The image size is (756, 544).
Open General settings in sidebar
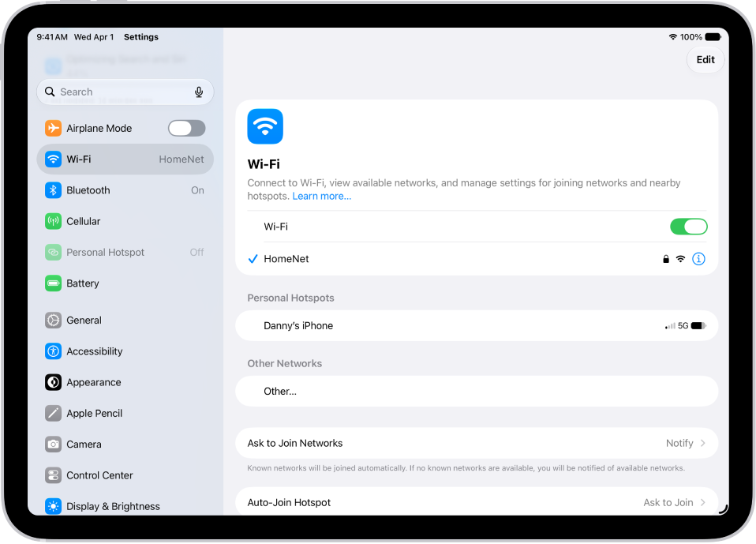click(125, 321)
